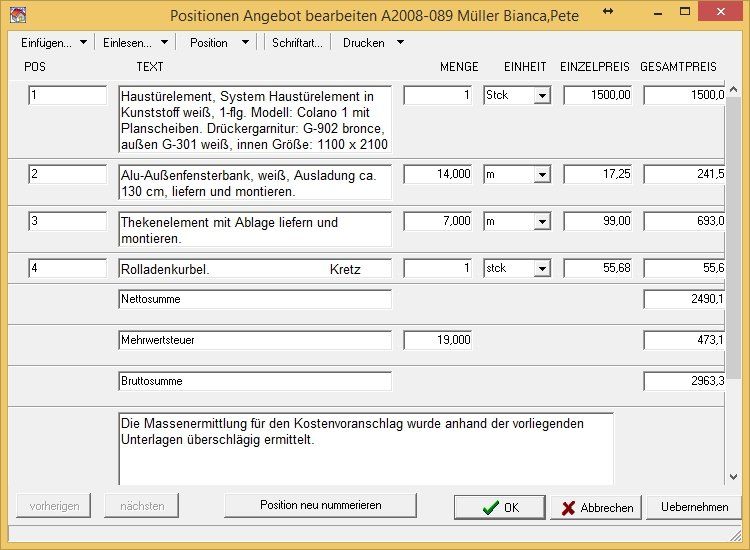Viewport: 750px width, 550px height.
Task: Expand the Position menu arrow
Action: click(245, 43)
